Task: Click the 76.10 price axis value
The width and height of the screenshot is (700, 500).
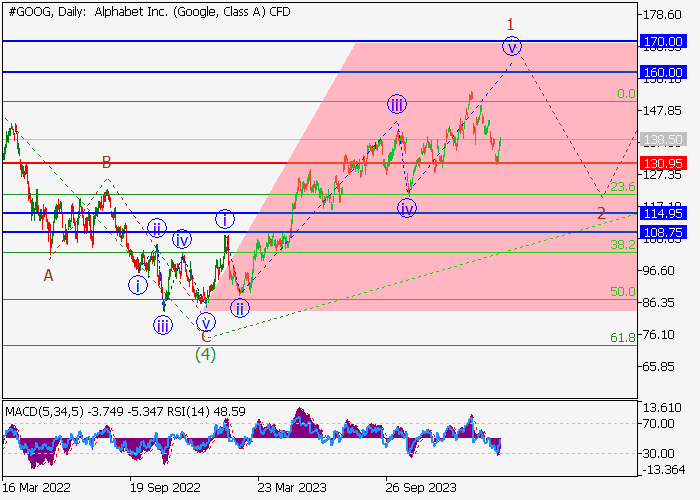Action: coord(658,335)
